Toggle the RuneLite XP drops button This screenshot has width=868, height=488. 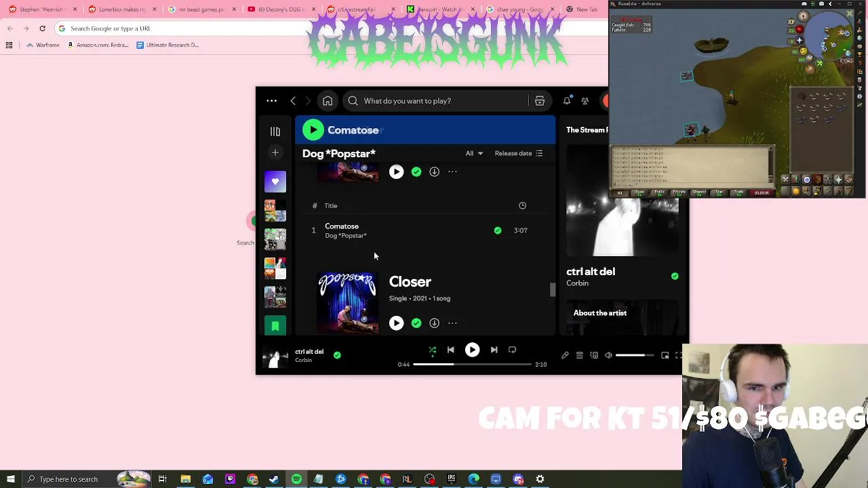point(791,22)
